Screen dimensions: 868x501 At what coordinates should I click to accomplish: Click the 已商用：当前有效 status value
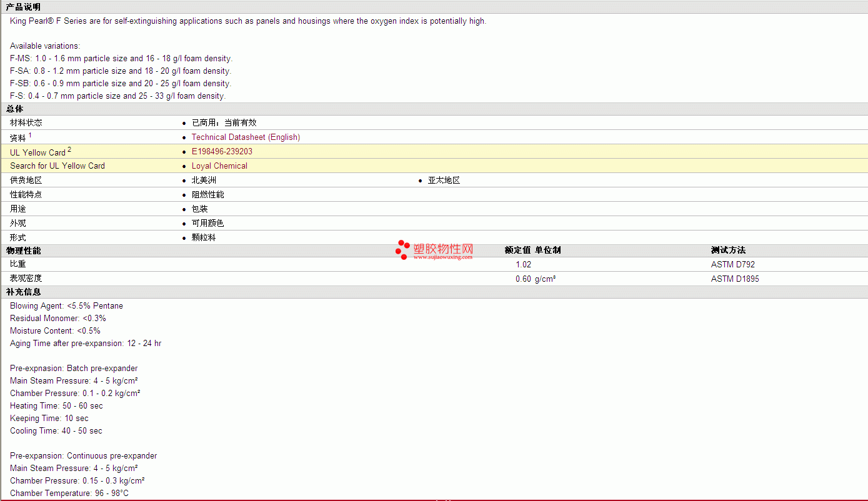224,122
